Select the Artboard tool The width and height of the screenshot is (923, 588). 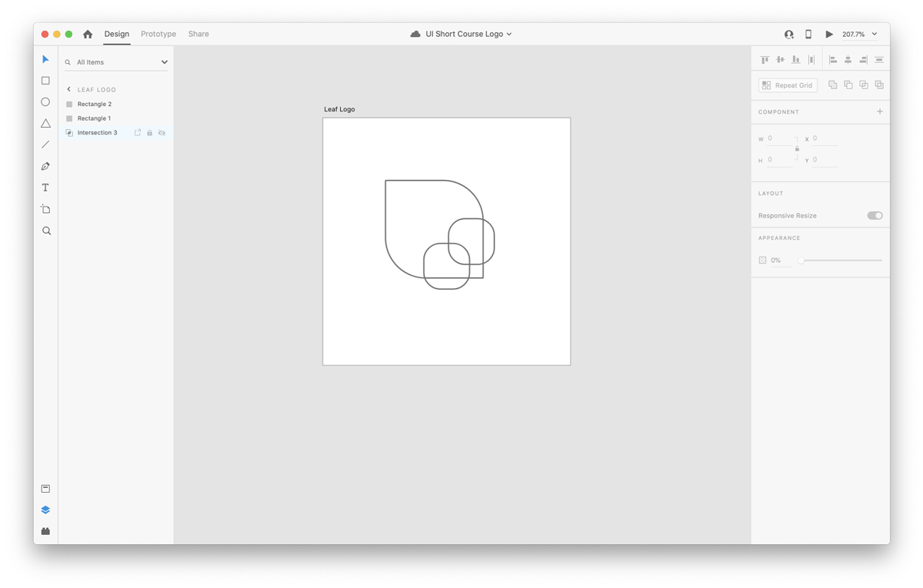click(45, 209)
